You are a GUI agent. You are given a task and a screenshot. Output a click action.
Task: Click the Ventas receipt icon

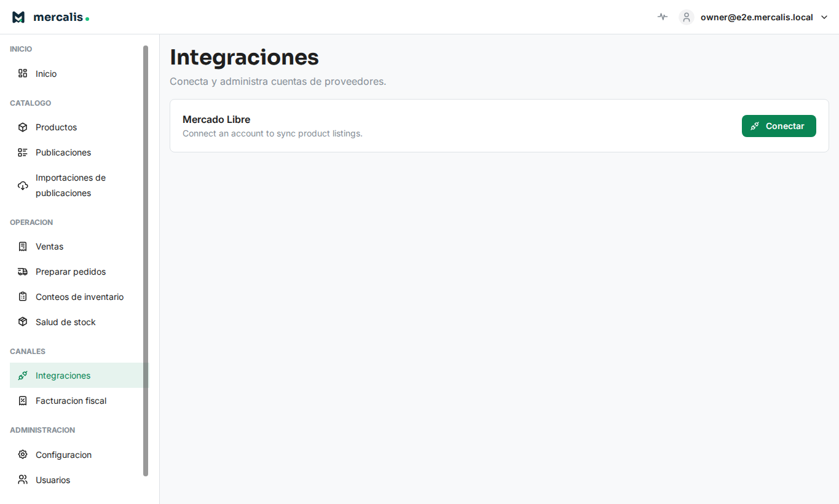pos(23,246)
